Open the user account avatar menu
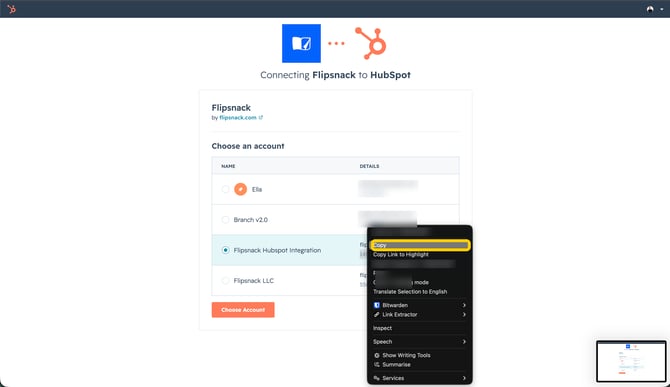 tap(650, 9)
